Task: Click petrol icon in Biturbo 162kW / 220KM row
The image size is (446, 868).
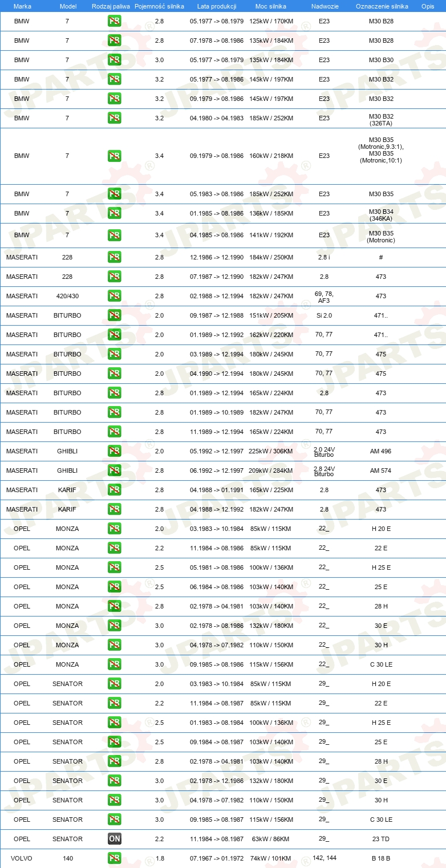Action: [114, 335]
